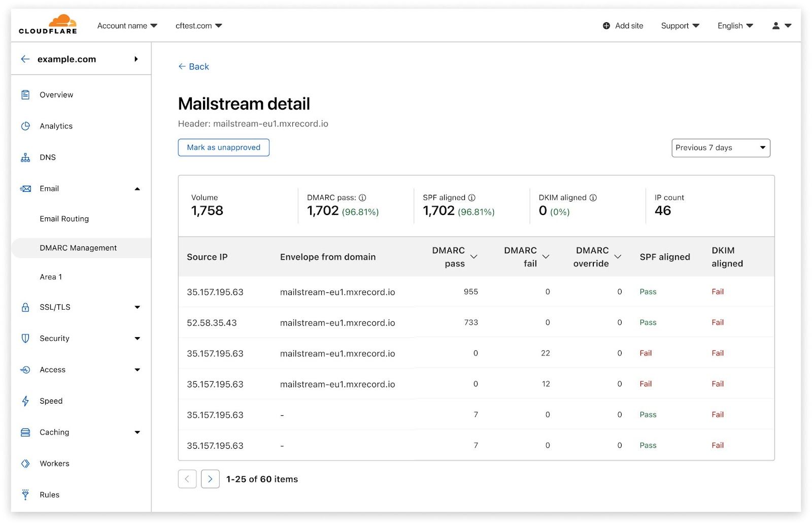Open the Analytics section icon
This screenshot has width=812, height=525.
pos(25,126)
